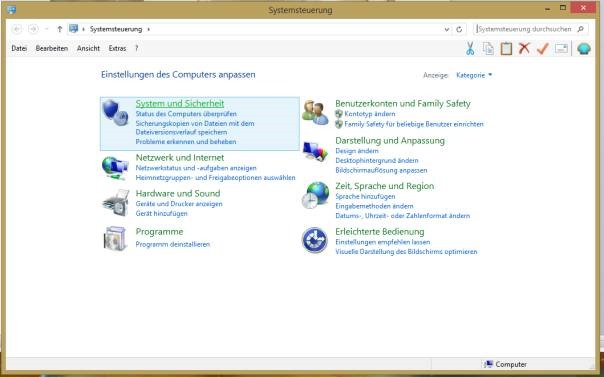Open Zeit, Sprache und Region category
The image size is (604, 377).
tap(384, 186)
